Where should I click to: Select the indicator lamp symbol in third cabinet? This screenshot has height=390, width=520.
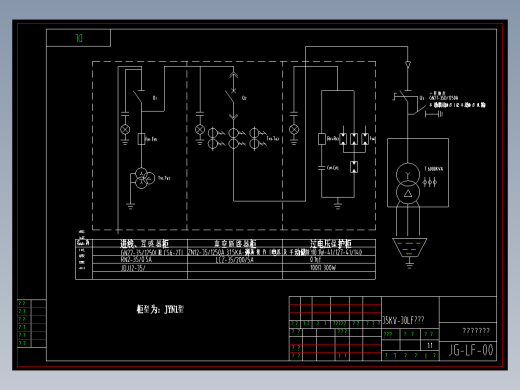(x=294, y=129)
